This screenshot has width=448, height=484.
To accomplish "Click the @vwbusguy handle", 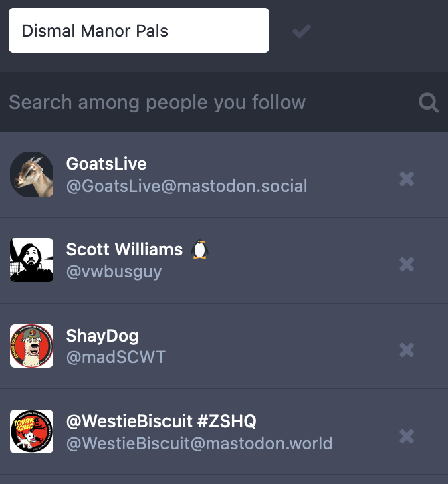I will 114,271.
